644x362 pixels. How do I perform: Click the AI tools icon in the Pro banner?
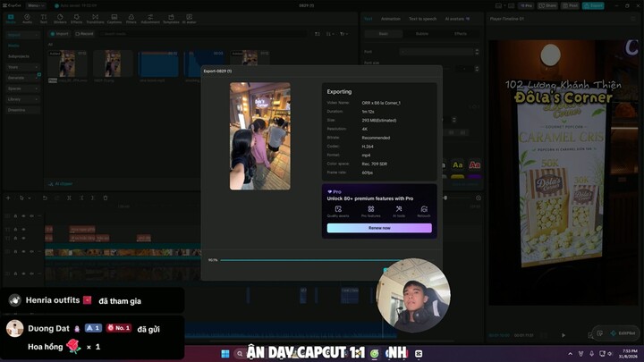[399, 211]
